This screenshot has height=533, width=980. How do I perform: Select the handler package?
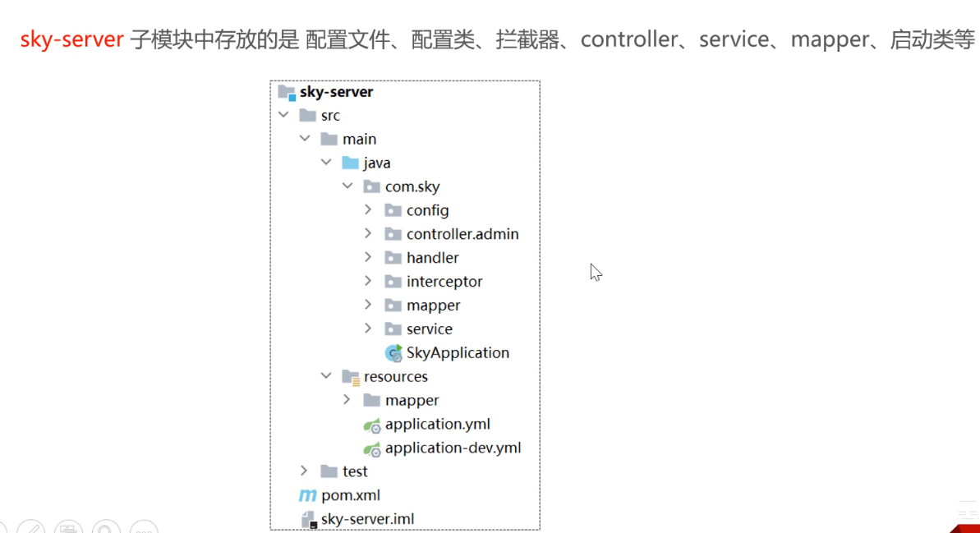click(x=432, y=258)
